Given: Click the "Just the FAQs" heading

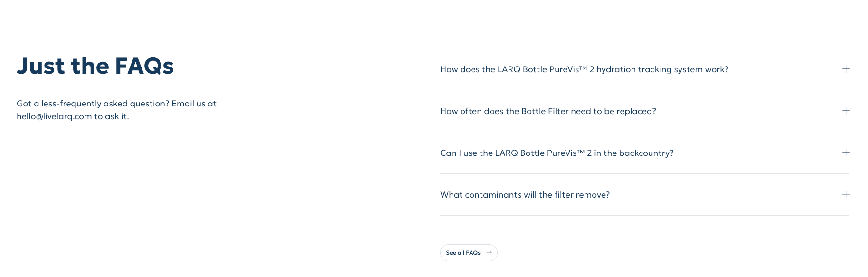Looking at the screenshot, I should point(95,66).
